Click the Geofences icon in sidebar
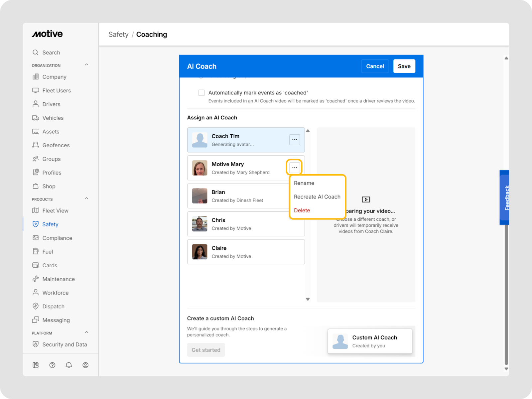 pyautogui.click(x=36, y=145)
